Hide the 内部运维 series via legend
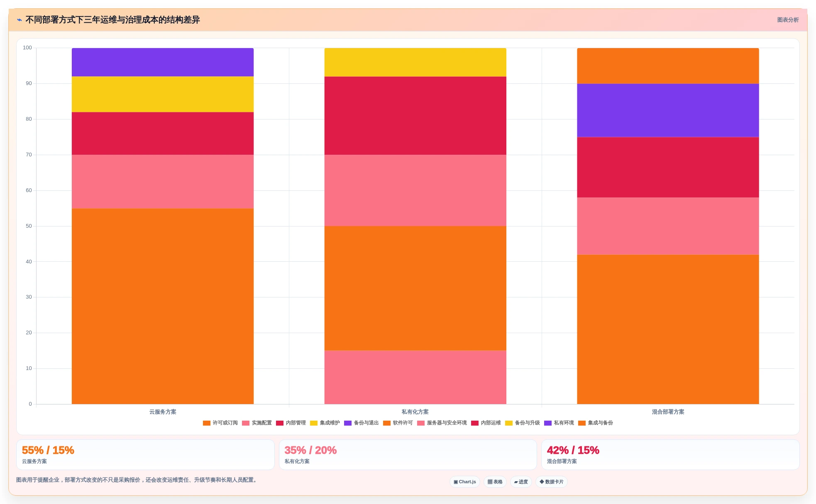Viewport: 816px width, 504px height. 486,423
